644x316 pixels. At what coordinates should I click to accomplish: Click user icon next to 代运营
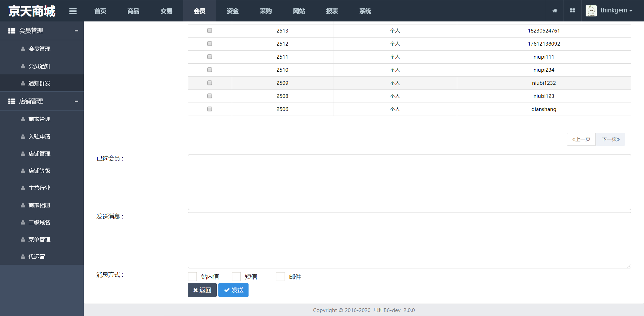(x=23, y=257)
